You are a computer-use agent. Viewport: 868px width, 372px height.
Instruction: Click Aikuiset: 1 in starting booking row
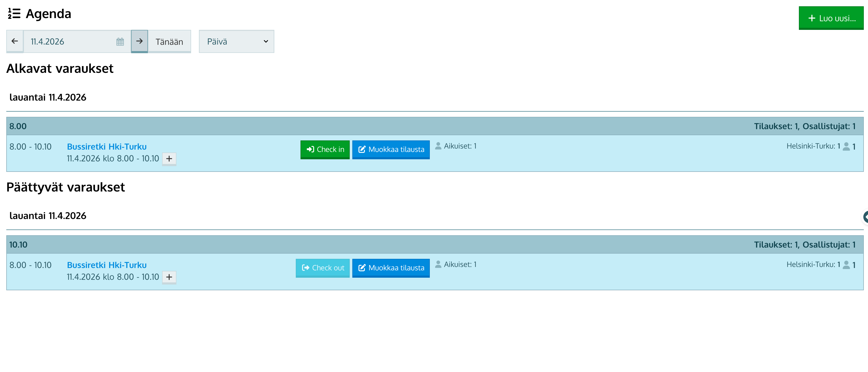pyautogui.click(x=456, y=146)
